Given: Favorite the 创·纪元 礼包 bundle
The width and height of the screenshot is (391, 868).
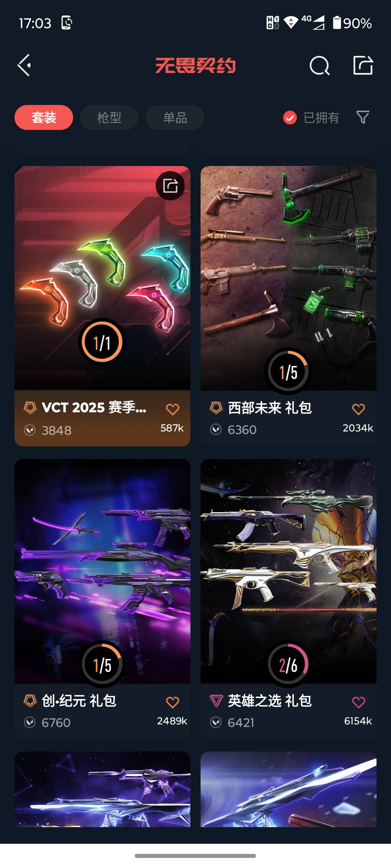Looking at the screenshot, I should pos(172,702).
